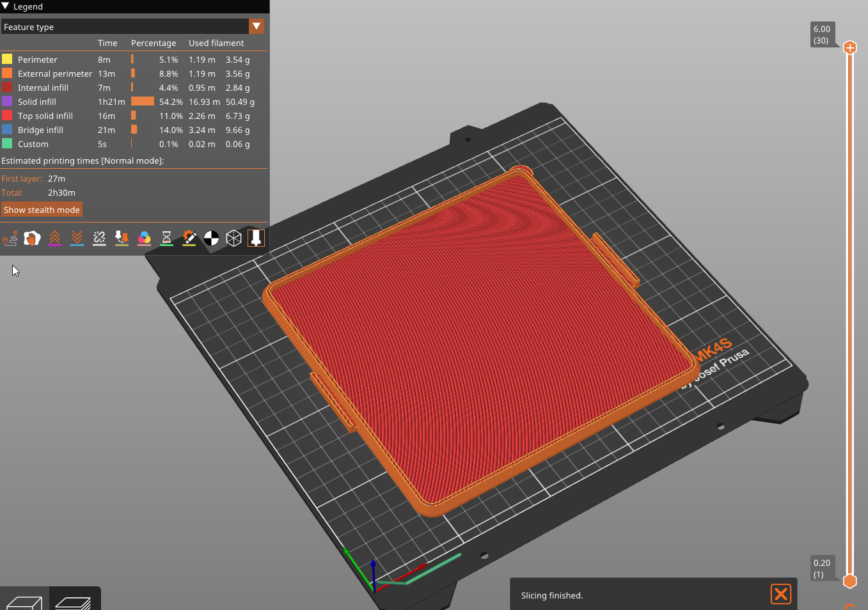868x610 pixels.
Task: Select the Perimeter row label
Action: 38,59
